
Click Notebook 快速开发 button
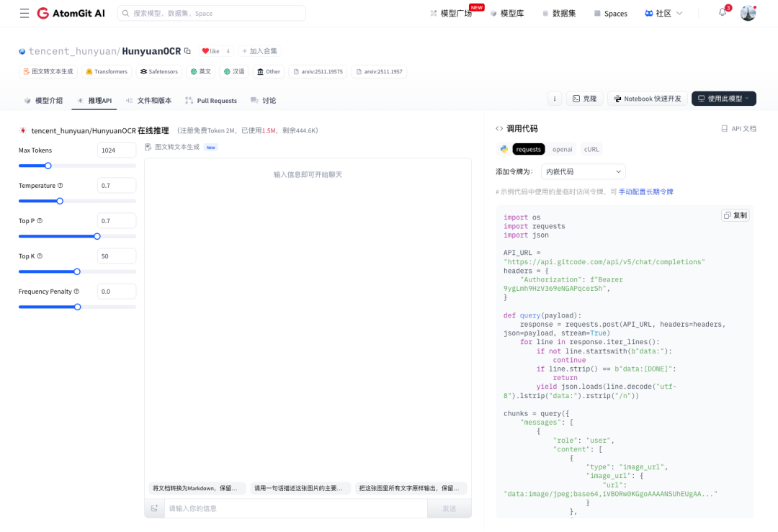tap(648, 99)
